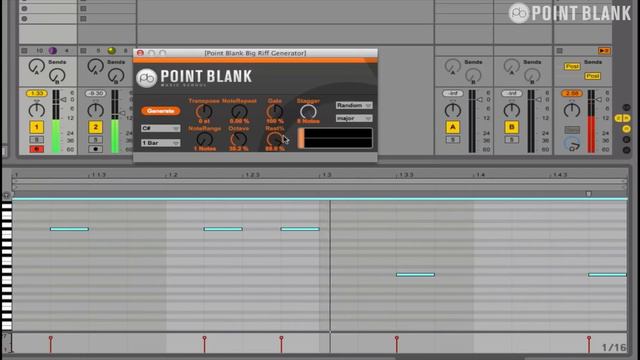Screen dimensions: 640x360
Task: Solo return track B
Action: click(x=511, y=140)
